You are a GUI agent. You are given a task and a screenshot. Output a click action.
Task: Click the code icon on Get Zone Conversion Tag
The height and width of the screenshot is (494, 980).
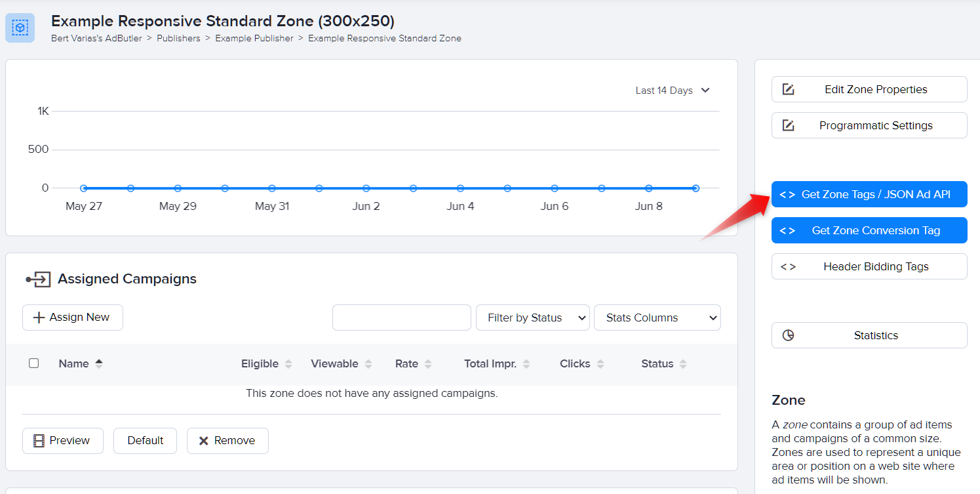(x=787, y=230)
